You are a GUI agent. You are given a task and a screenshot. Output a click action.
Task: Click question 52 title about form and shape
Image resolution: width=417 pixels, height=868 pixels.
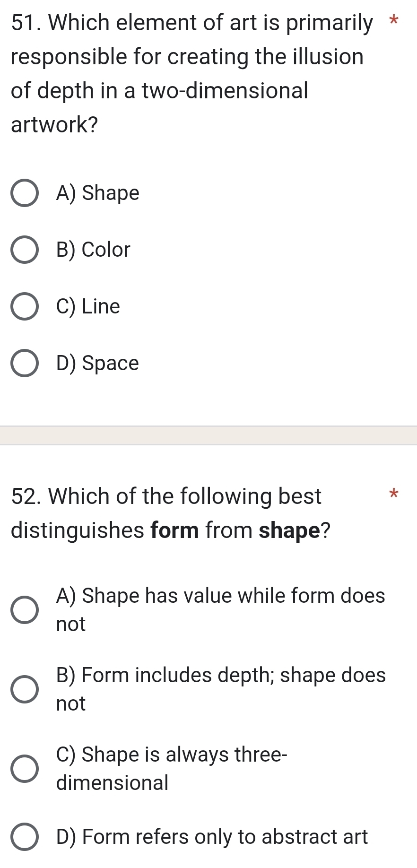pyautogui.click(x=170, y=513)
